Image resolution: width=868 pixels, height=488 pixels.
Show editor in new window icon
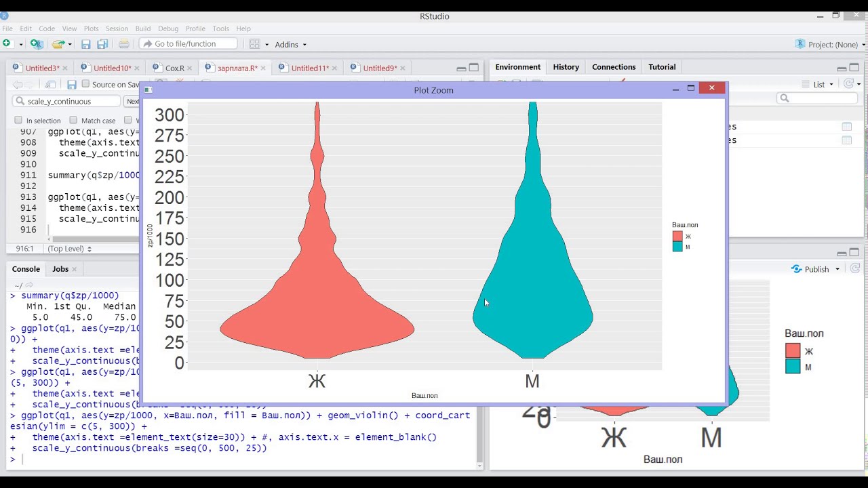[50, 85]
